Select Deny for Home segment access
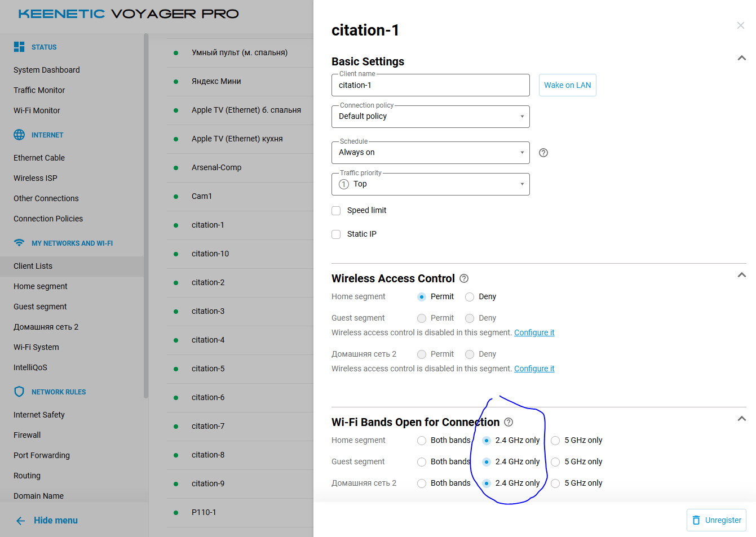The image size is (756, 537). tap(470, 297)
